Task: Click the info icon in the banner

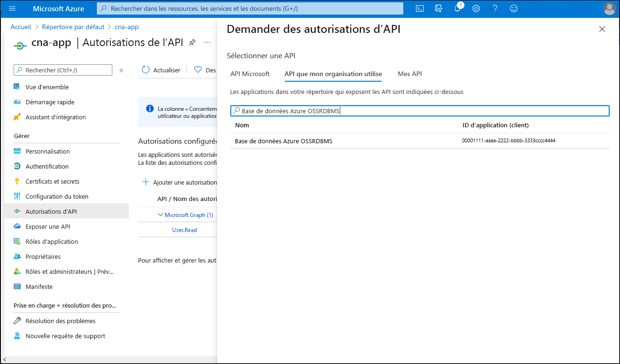Action: tap(150, 108)
